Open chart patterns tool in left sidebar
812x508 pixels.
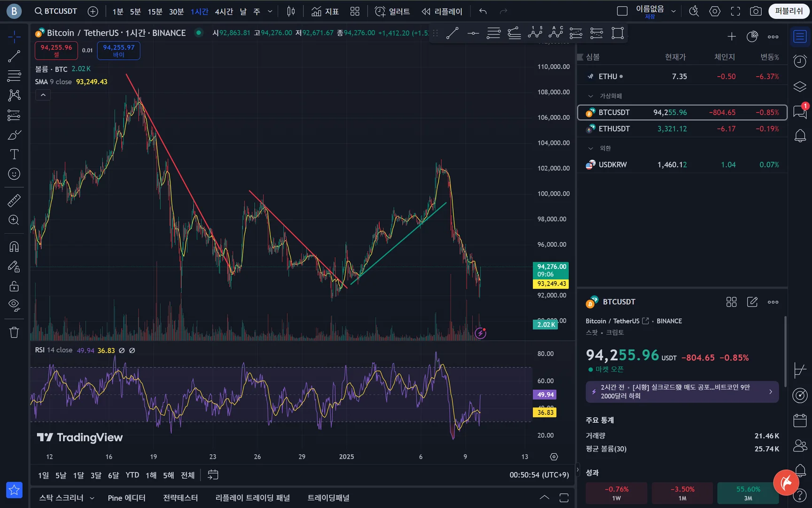tap(14, 95)
